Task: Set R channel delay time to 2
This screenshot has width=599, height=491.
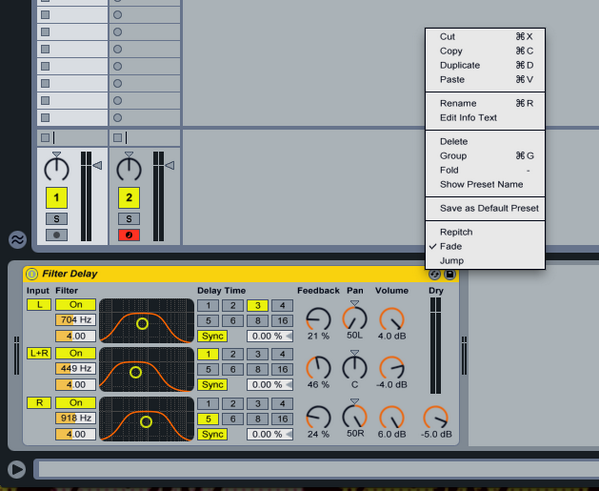Action: point(233,403)
